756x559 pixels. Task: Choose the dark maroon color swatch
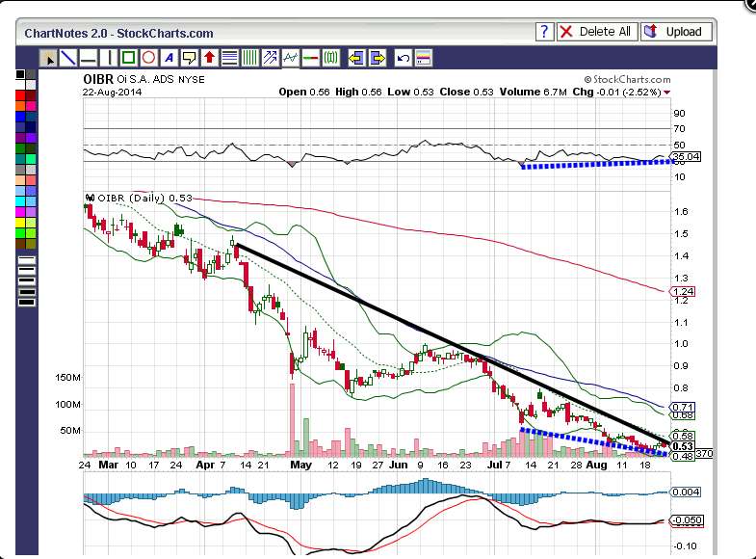click(31, 95)
